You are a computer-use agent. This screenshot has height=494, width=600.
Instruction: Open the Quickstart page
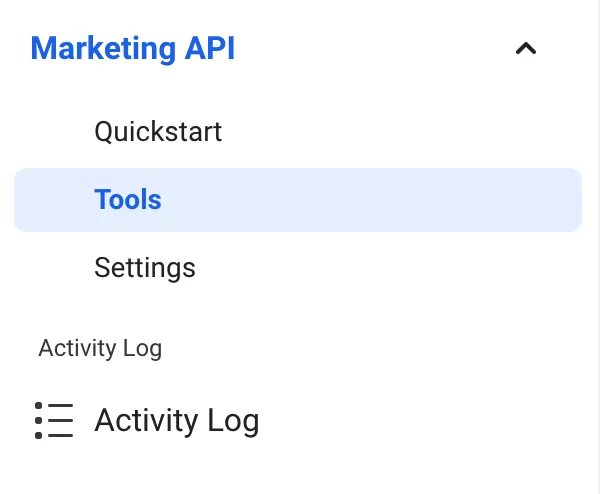[158, 132]
